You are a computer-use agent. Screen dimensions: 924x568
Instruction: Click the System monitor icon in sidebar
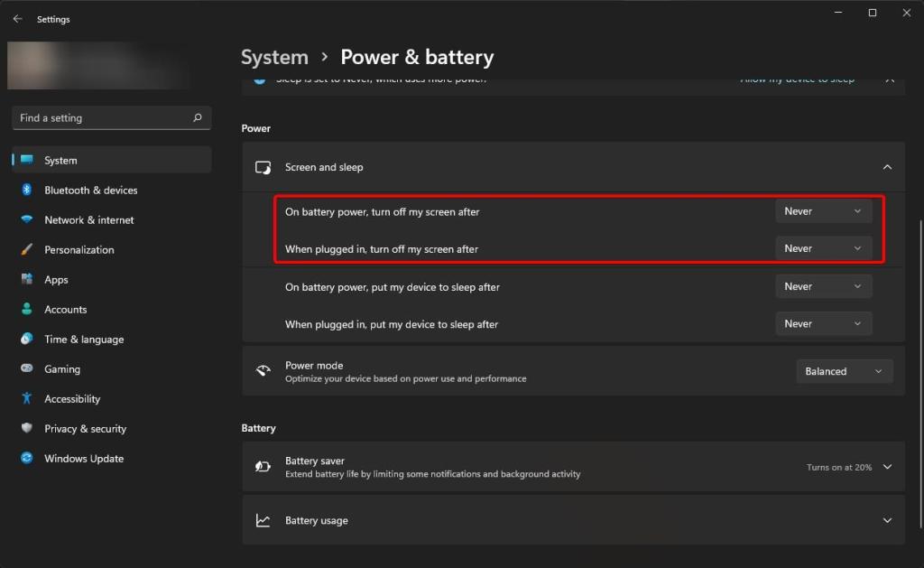pyautogui.click(x=27, y=160)
